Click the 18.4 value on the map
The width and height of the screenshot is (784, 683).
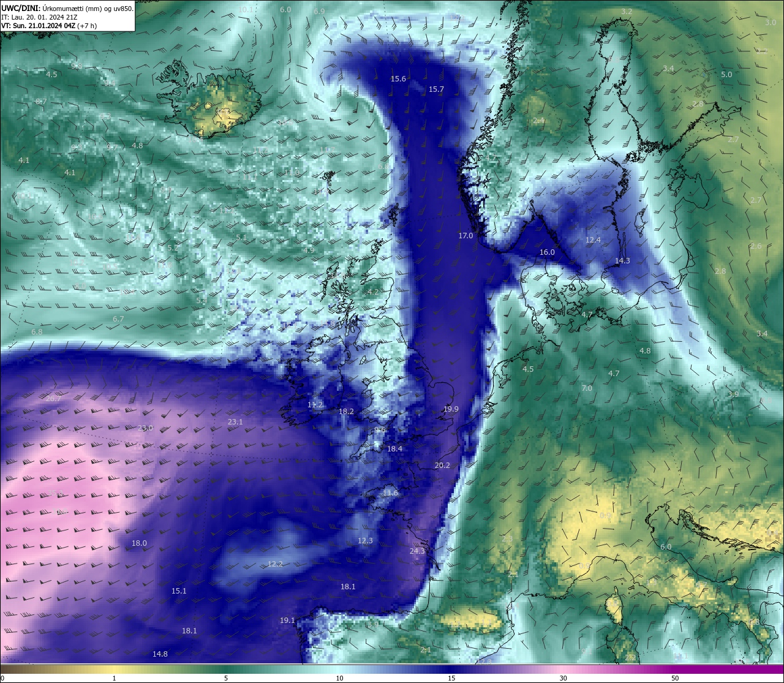tap(394, 449)
